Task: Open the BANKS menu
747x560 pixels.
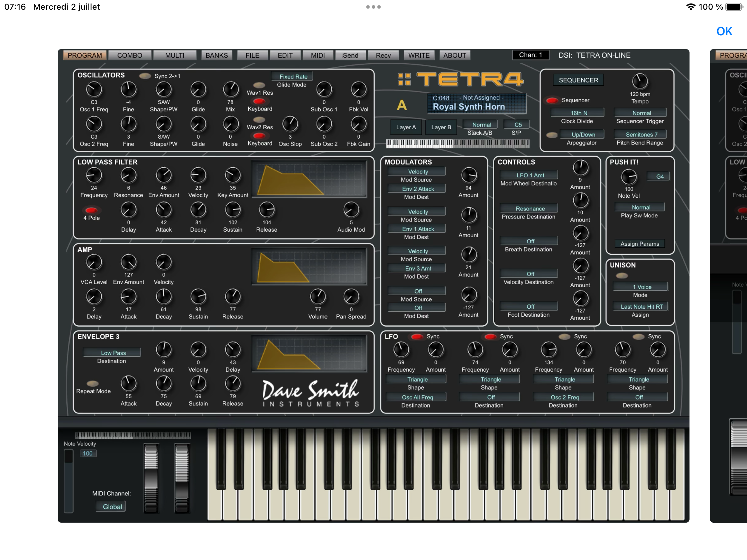Action: pyautogui.click(x=217, y=55)
